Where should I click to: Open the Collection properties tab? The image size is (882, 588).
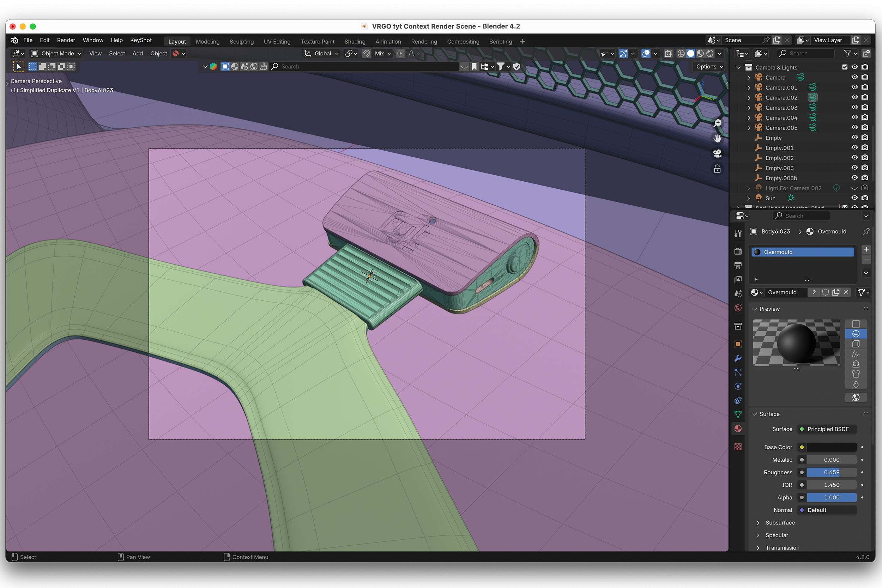(x=738, y=326)
